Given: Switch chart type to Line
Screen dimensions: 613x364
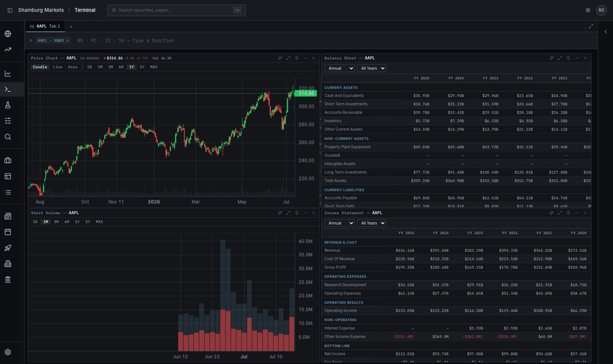Looking at the screenshot, I should click(58, 67).
